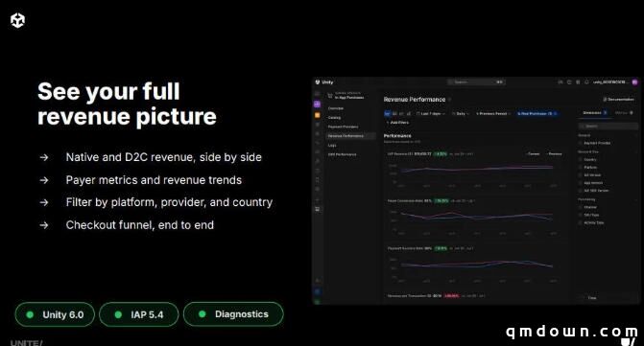Switch to the Metrics tab beside Dimensions
Viewport: 644px width, 346px height.
pos(624,113)
